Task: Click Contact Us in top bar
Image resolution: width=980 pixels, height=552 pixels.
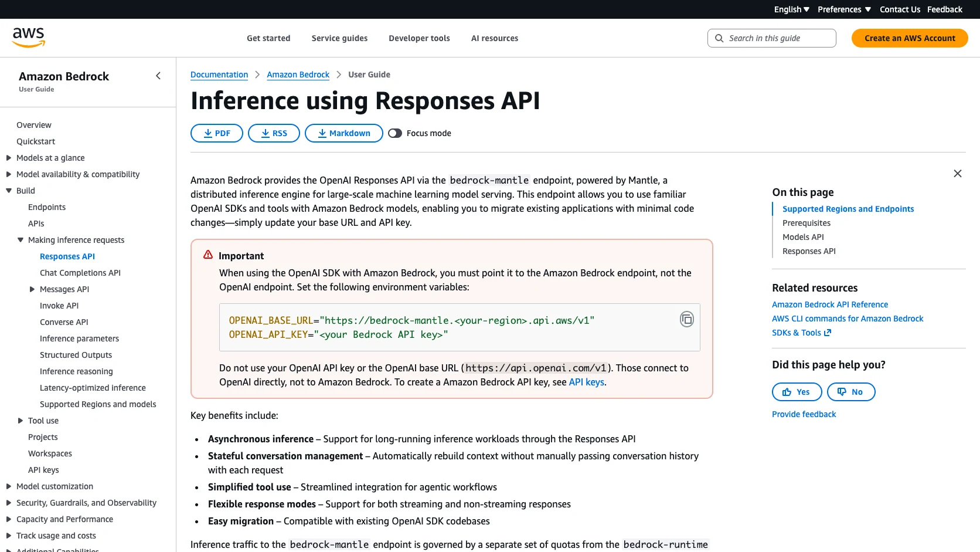Action: (x=900, y=9)
